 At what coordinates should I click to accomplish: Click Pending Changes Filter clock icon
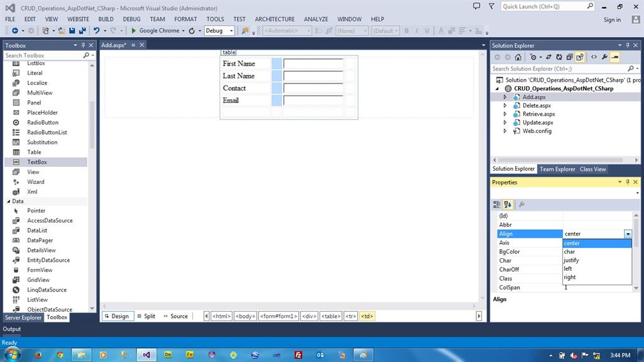pyautogui.click(x=533, y=57)
